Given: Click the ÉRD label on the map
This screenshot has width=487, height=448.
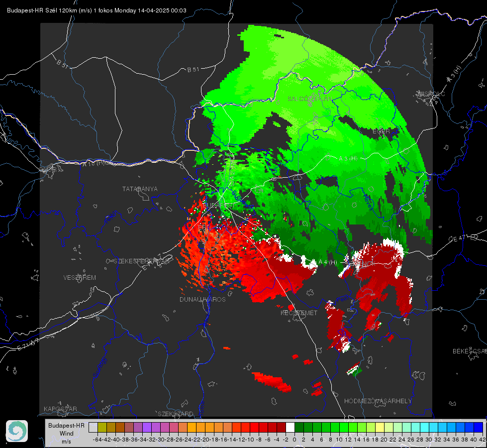Looking at the screenshot, I should 204,227.
